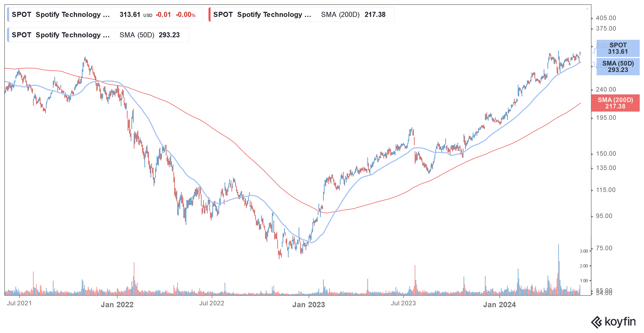This screenshot has width=644, height=333.
Task: Click the red color bar of SMA 200D legend
Action: 210,15
